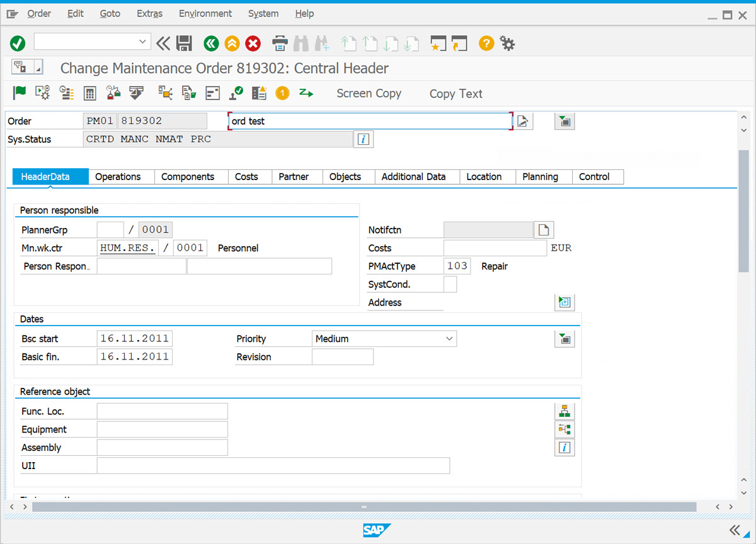This screenshot has height=544, width=756.
Task: Open the System menu
Action: [x=263, y=13]
